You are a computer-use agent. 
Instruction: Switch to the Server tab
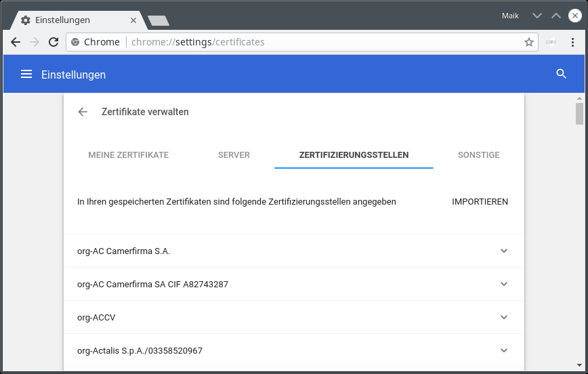(234, 155)
